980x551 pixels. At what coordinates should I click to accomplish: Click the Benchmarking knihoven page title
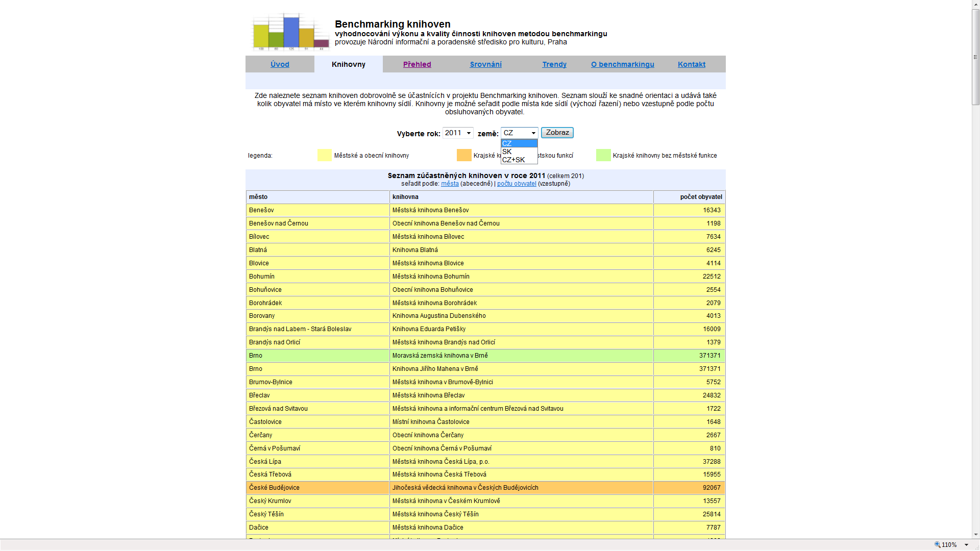(x=393, y=24)
